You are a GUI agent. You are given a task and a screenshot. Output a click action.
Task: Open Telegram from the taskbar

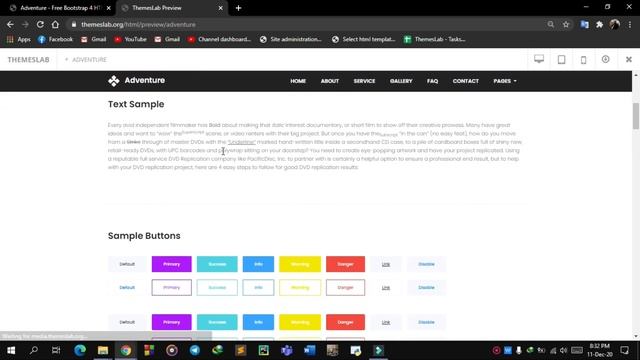pyautogui.click(x=195, y=350)
